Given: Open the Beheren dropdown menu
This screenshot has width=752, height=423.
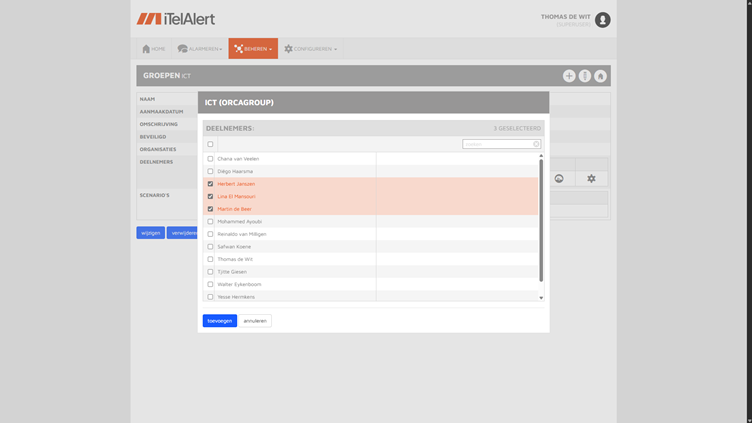Looking at the screenshot, I should click(253, 48).
